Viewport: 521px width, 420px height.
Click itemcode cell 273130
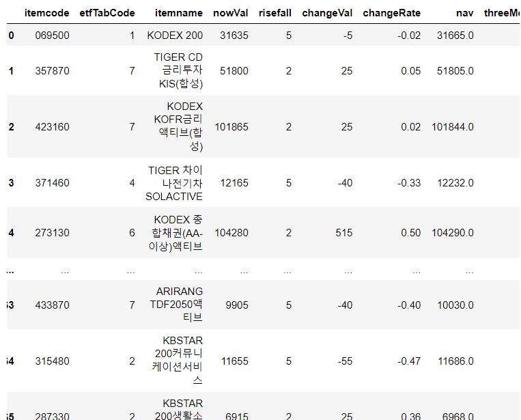pyautogui.click(x=52, y=233)
